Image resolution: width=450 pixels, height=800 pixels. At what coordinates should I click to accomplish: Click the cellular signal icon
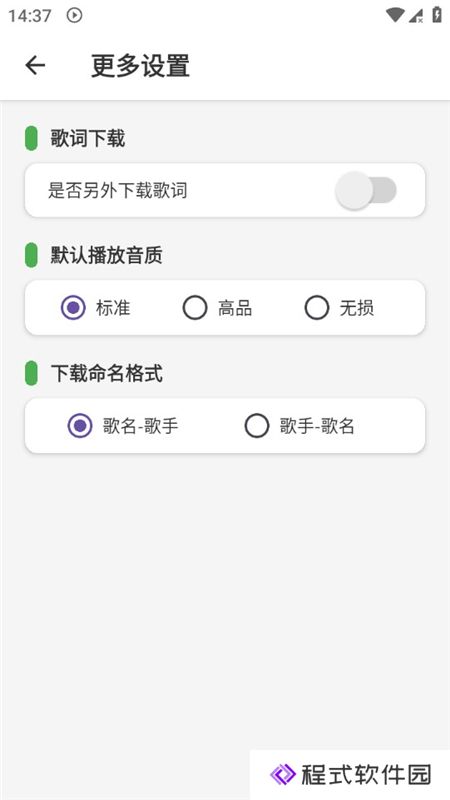point(416,15)
